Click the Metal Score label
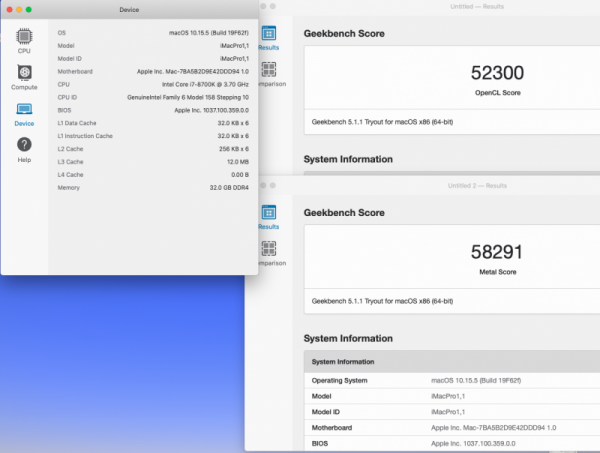 click(497, 272)
